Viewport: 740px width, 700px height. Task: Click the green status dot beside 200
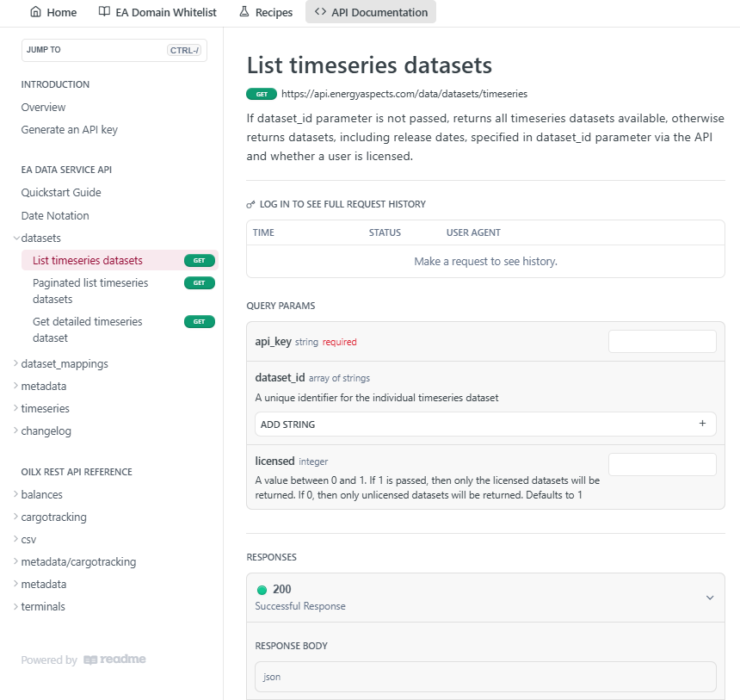262,590
